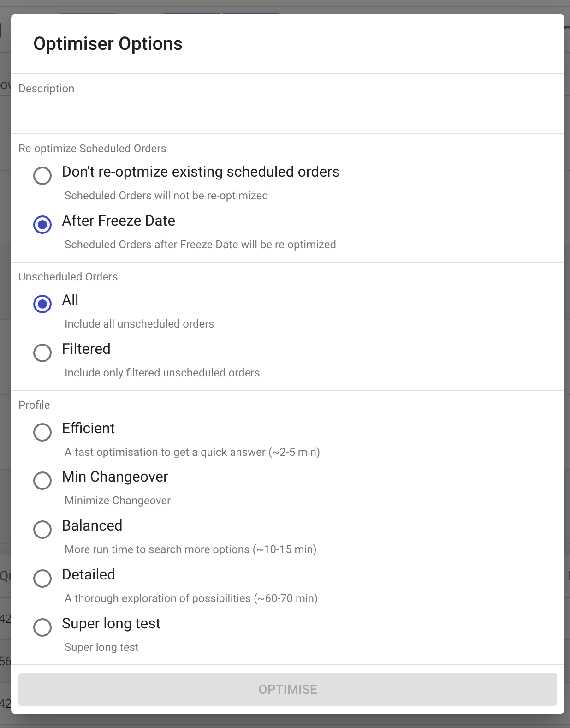570x728 pixels.
Task: Choose All unscheduled orders radio button
Action: [42, 304]
